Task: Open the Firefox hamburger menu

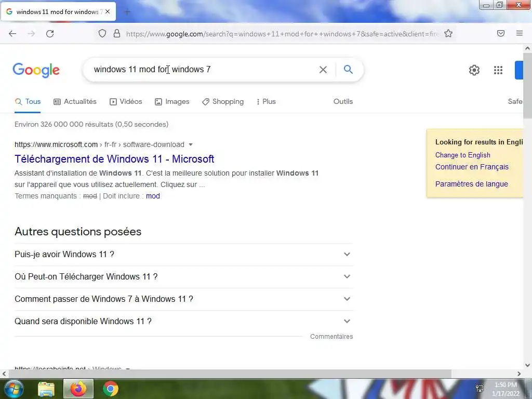Action: [x=520, y=33]
